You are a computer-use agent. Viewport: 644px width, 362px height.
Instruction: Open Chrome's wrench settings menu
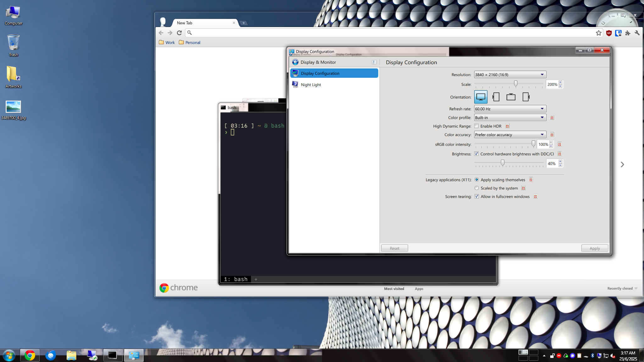pyautogui.click(x=637, y=33)
